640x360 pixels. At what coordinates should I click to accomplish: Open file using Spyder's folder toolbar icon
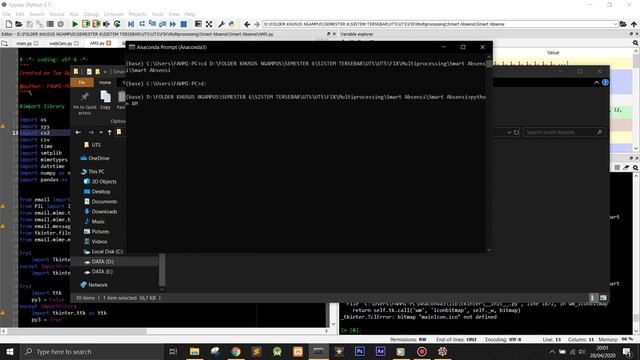pyautogui.click(x=19, y=24)
